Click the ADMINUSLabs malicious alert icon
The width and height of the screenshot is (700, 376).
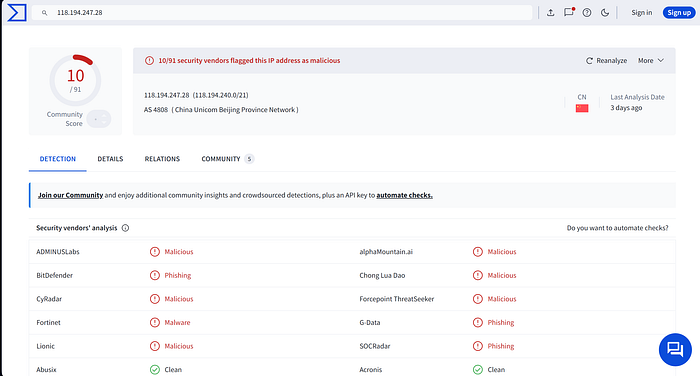tap(154, 252)
